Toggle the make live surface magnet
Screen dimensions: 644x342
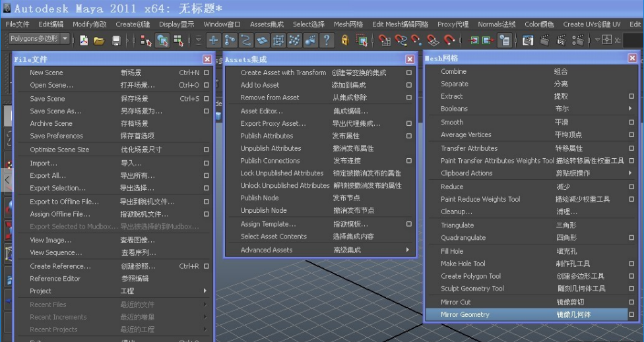coord(449,40)
